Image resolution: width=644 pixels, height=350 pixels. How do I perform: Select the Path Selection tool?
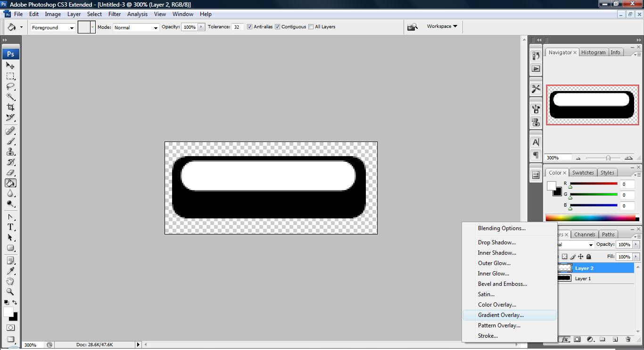coord(10,237)
